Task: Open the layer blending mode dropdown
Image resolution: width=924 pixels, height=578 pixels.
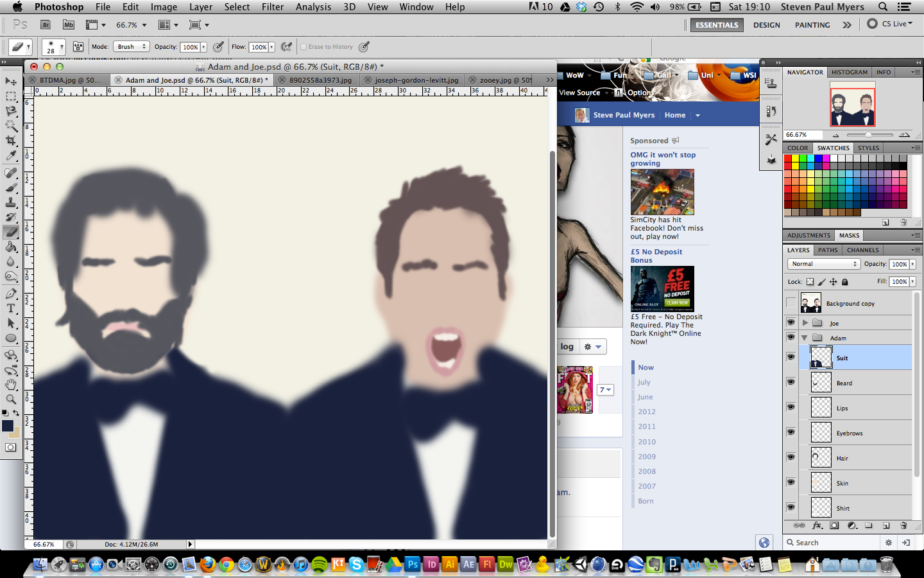Action: click(x=823, y=264)
